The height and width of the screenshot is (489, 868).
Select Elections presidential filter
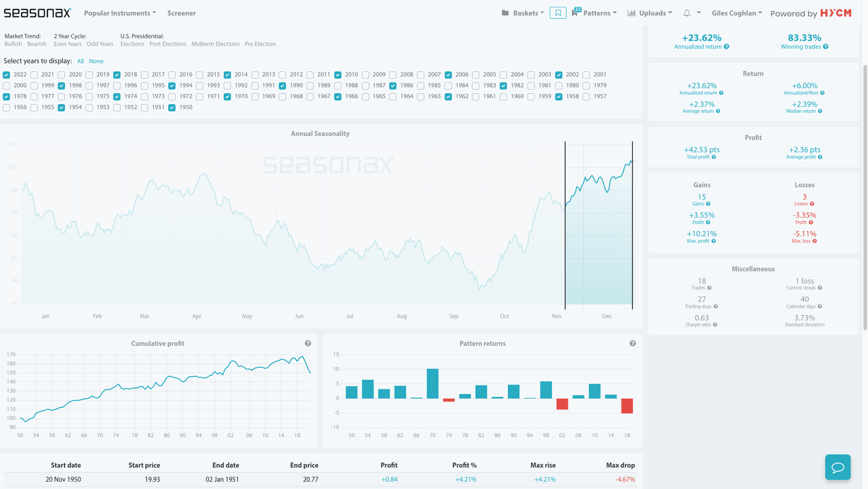point(132,44)
